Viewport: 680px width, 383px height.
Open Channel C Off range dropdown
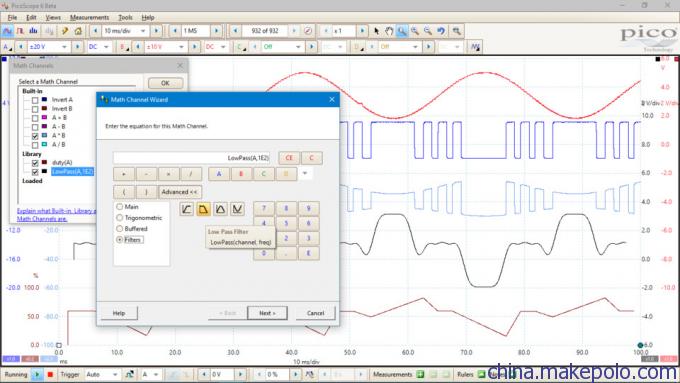tap(298, 47)
